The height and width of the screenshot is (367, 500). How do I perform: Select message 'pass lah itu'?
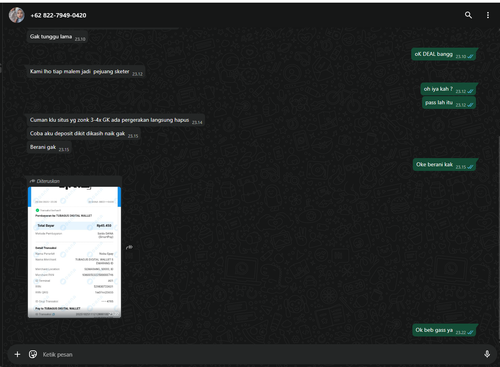pyautogui.click(x=449, y=103)
